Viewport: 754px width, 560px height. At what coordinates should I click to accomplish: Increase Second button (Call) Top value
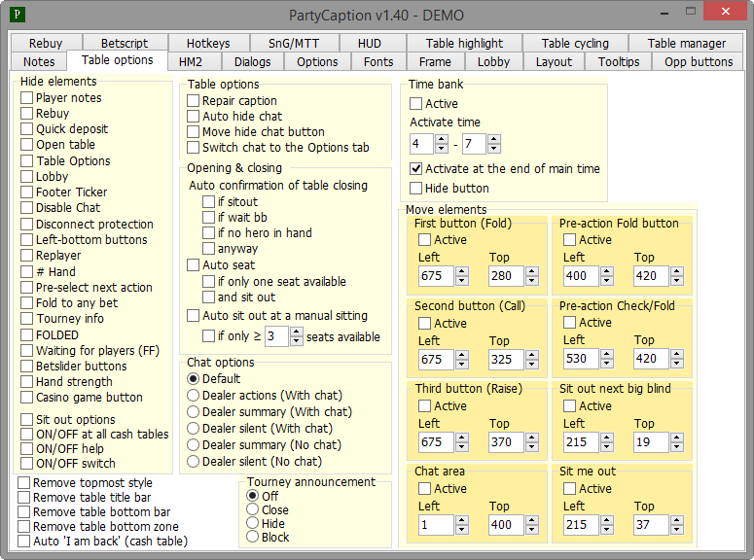532,355
